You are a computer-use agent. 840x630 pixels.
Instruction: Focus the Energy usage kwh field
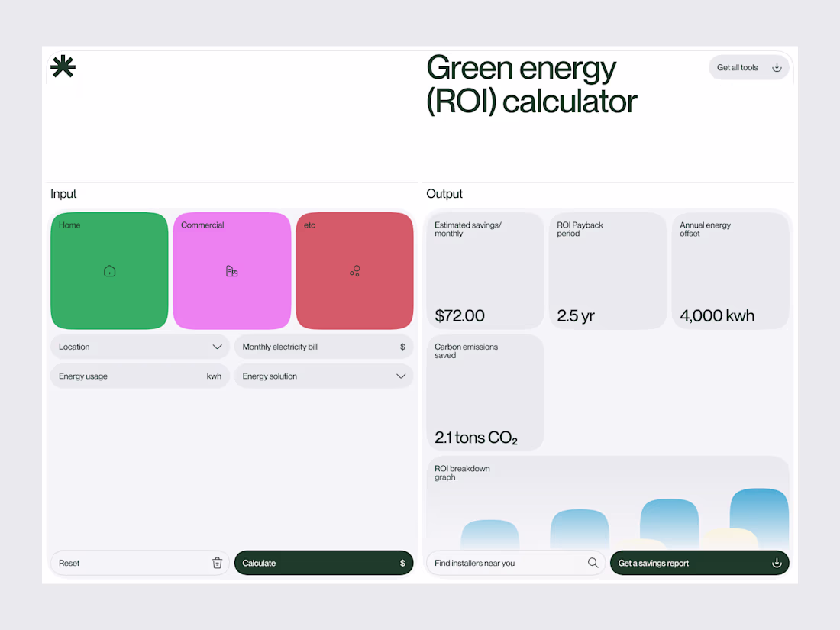(140, 376)
